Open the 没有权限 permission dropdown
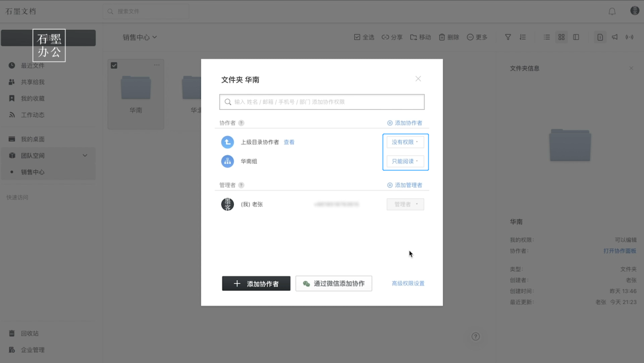644x363 pixels. click(405, 141)
